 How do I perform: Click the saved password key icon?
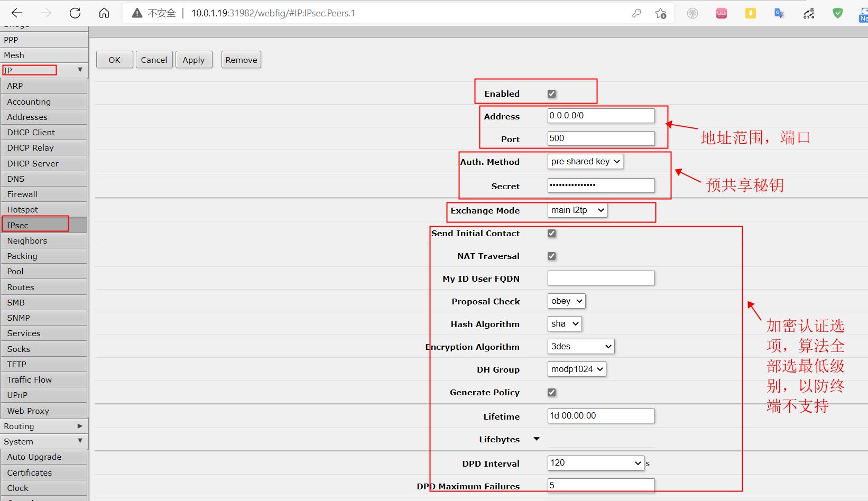click(x=636, y=13)
